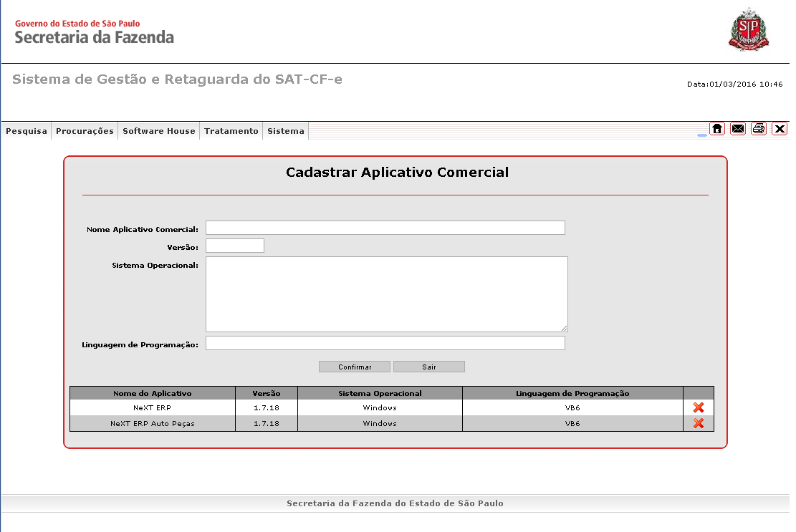Select the Software House menu
The height and width of the screenshot is (532, 796).
158,131
